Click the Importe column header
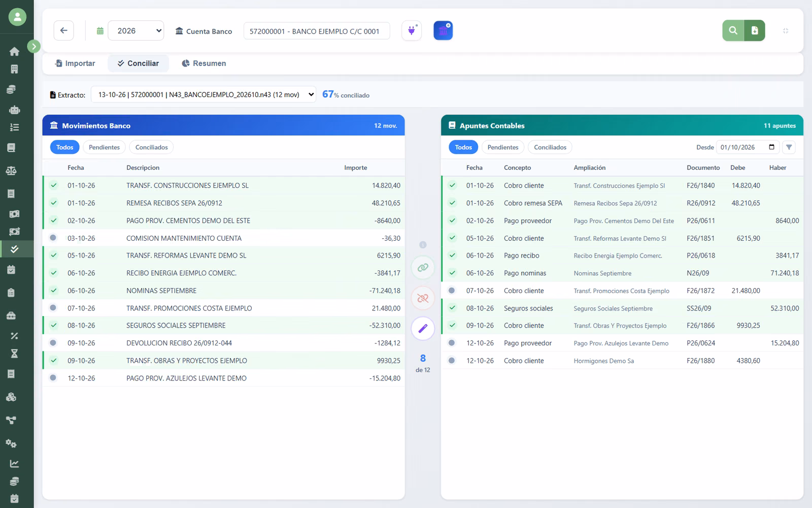Screen dimensions: 812x508 [x=356, y=168]
